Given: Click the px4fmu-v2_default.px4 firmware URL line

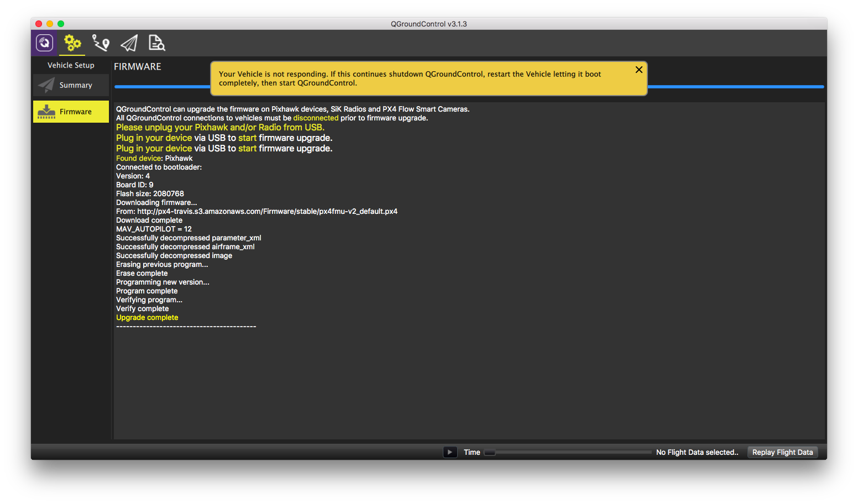Looking at the screenshot, I should coord(257,211).
